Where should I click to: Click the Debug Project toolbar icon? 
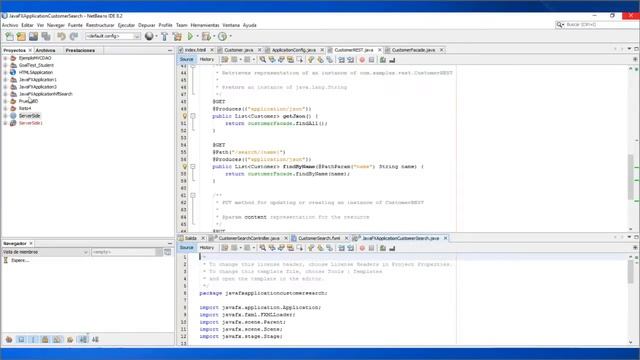[206, 36]
